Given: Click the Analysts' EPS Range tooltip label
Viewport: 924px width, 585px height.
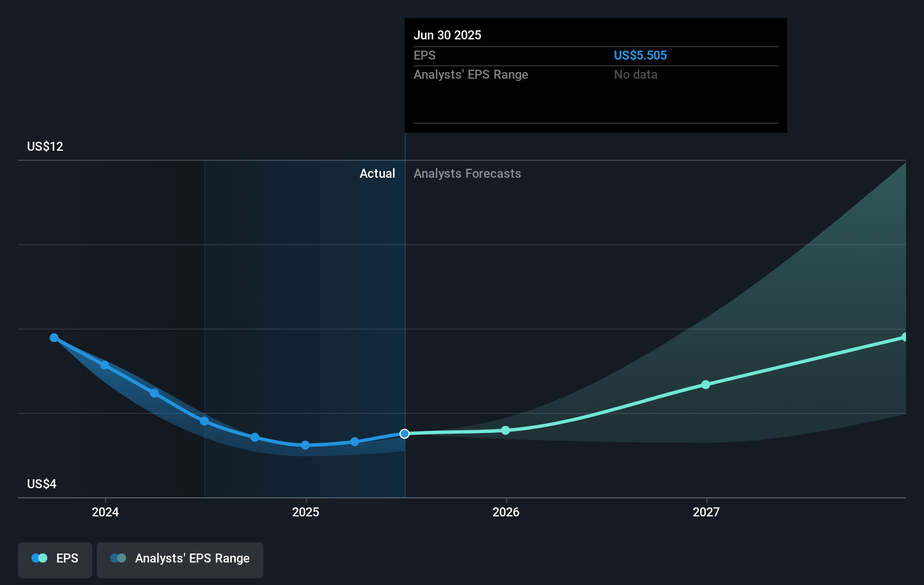Looking at the screenshot, I should point(471,74).
